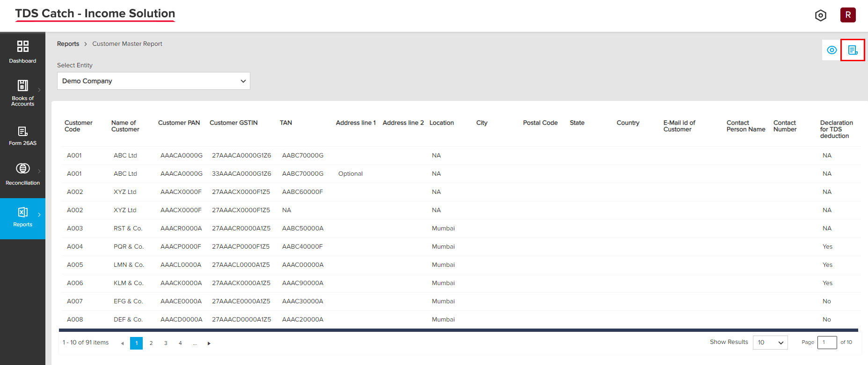Click Declaration for TDS deduction header
Image resolution: width=868 pixels, height=365 pixels.
pyautogui.click(x=836, y=129)
